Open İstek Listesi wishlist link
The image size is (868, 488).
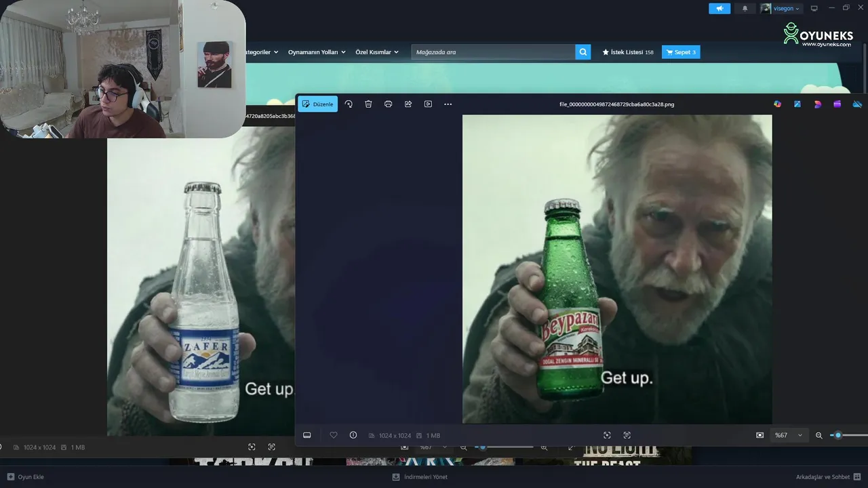tap(627, 52)
